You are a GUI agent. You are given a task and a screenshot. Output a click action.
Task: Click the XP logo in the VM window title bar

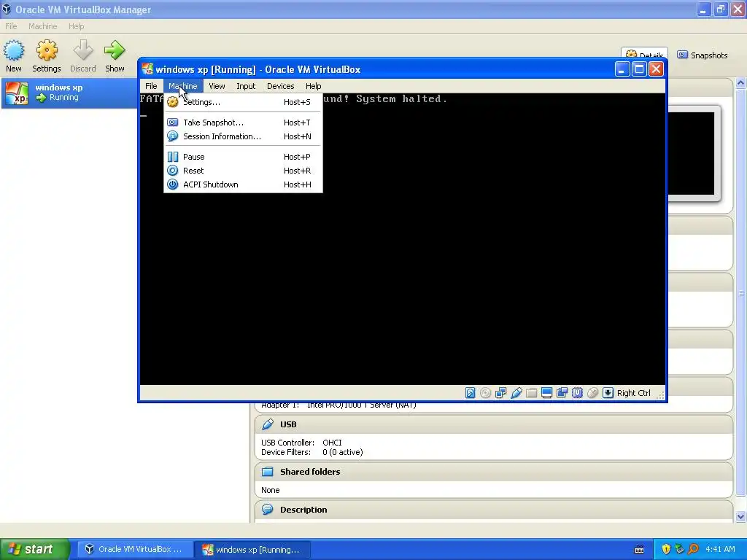pyautogui.click(x=147, y=69)
